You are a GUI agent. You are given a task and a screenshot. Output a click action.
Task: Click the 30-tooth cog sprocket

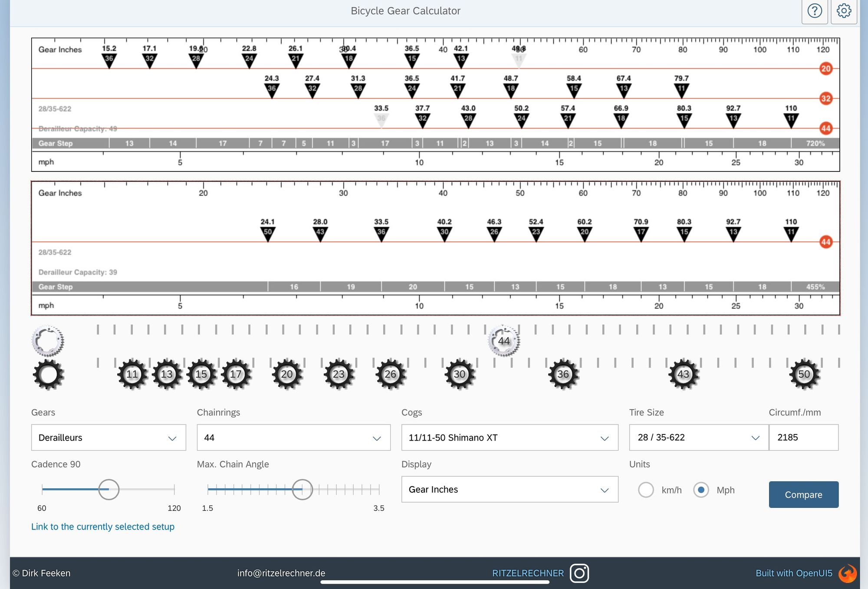460,374
